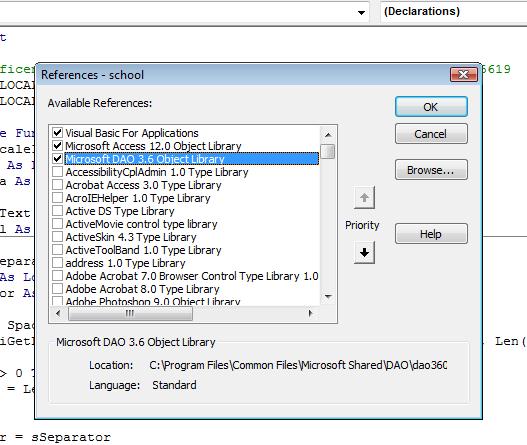Image resolution: width=527 pixels, height=445 pixels.
Task: Select ActiveSkin 4.3 Type Library text
Action: 131,237
